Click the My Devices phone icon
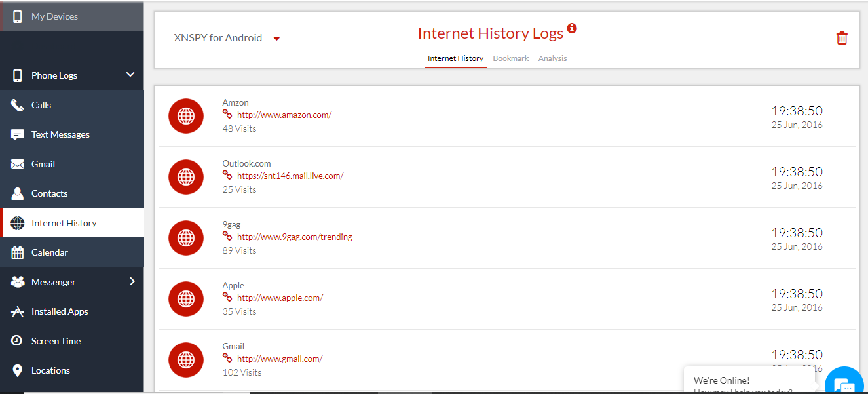 pos(18,16)
